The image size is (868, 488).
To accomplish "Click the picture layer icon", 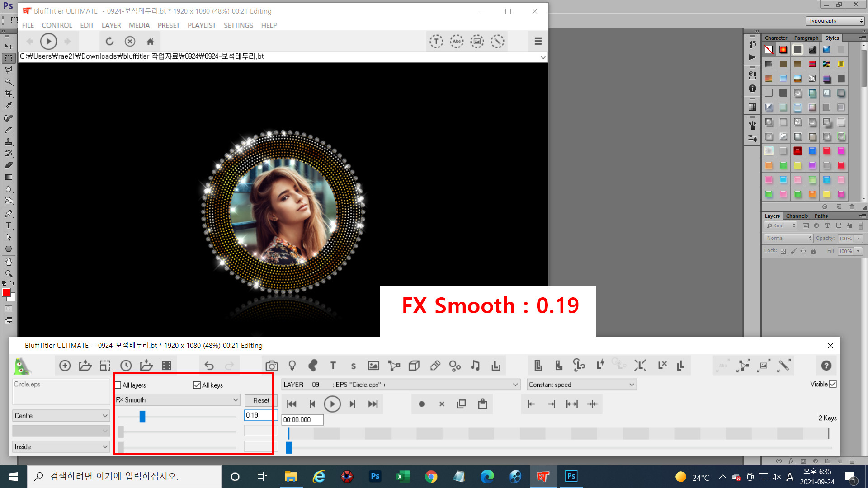I will click(x=373, y=366).
